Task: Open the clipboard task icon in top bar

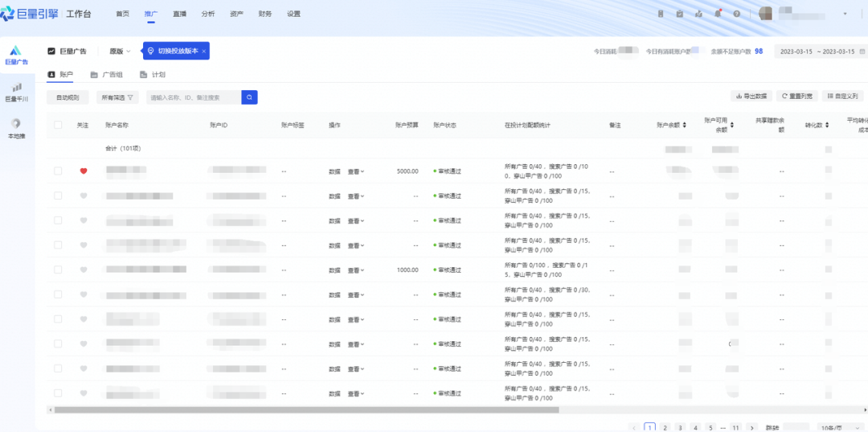Action: 679,14
